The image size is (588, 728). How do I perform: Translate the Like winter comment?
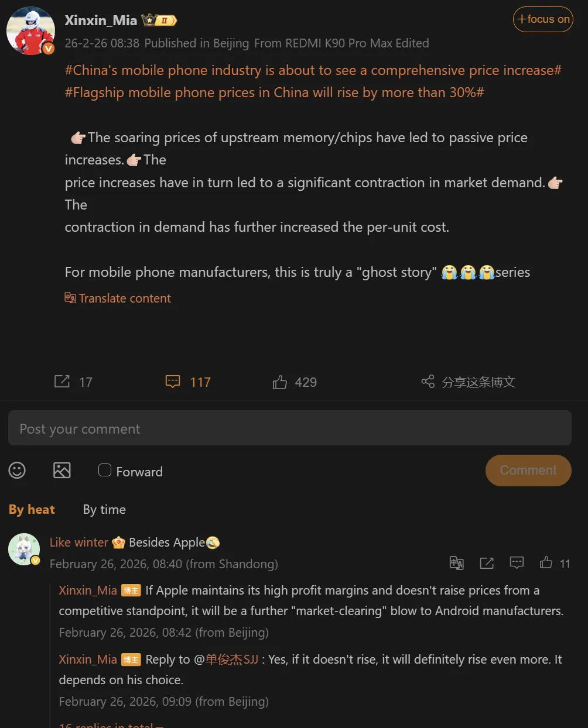457,563
